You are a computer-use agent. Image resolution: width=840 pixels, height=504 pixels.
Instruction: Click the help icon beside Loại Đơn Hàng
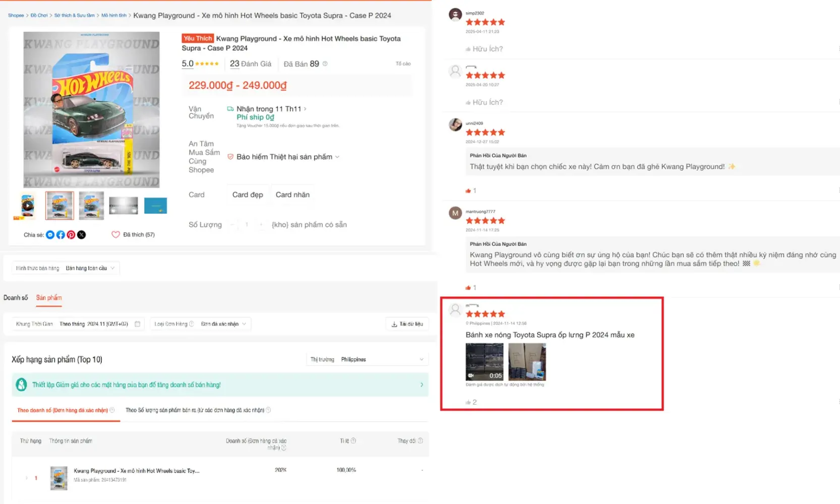[x=191, y=324]
